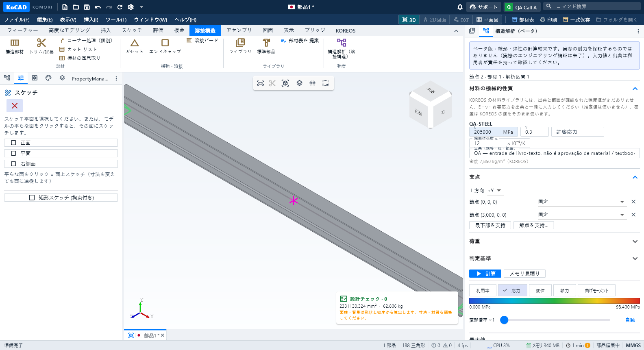Click the 許容応力 button
This screenshot has width=644, height=350.
point(578,132)
